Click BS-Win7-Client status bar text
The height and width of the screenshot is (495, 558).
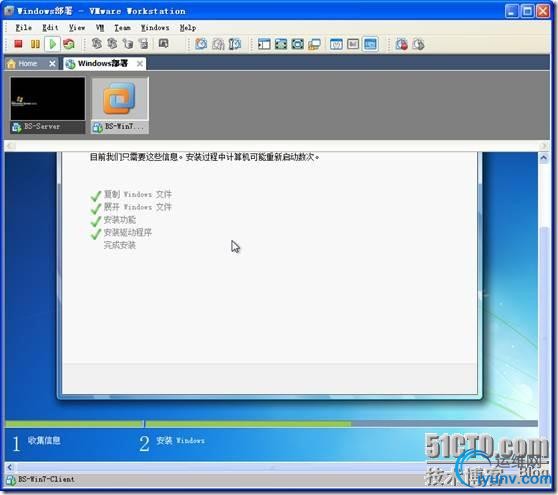click(x=46, y=479)
